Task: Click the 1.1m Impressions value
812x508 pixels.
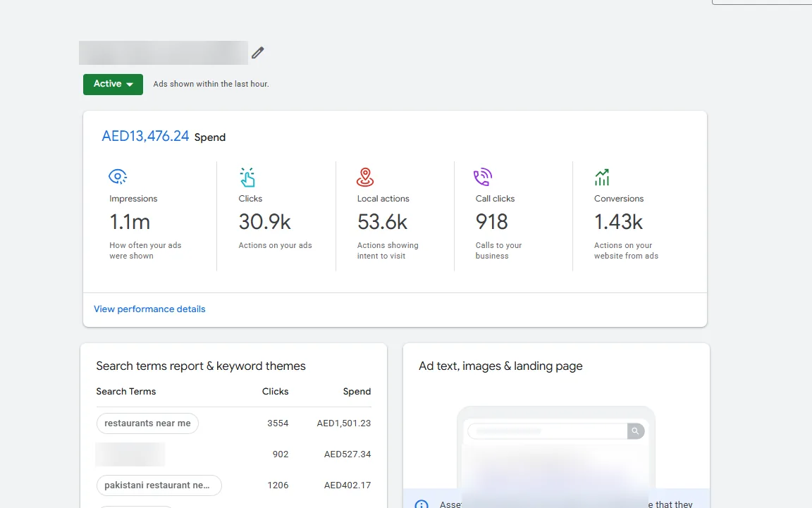Action: pos(130,222)
